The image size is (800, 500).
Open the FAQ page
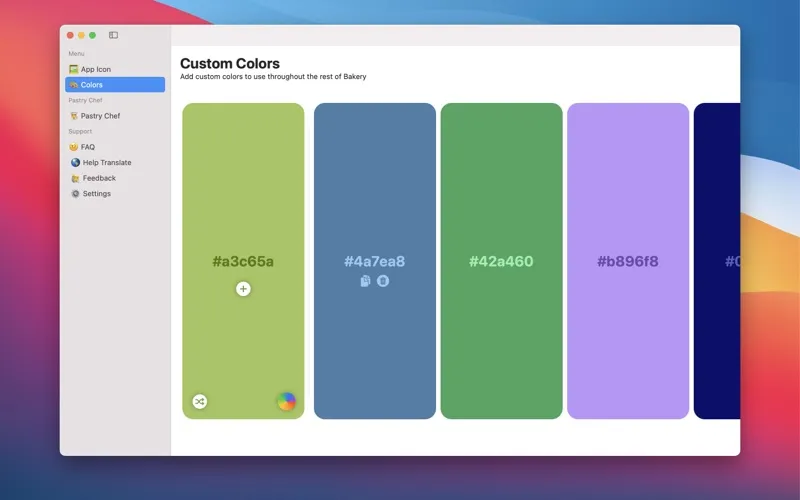coord(115,147)
